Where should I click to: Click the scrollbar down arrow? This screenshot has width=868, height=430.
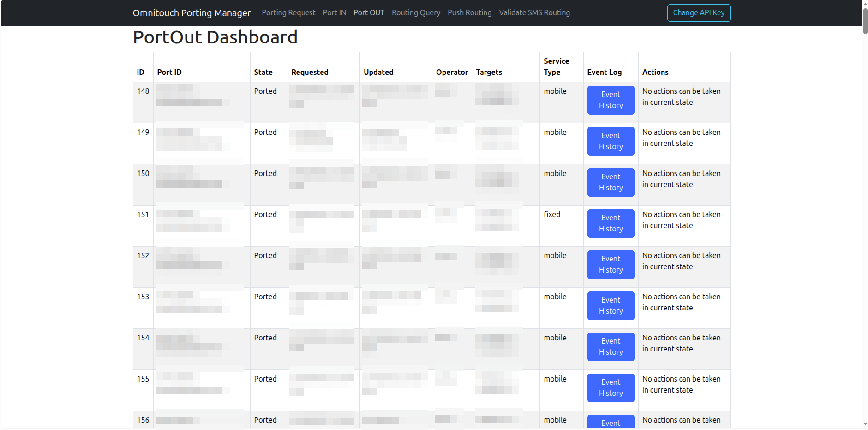(x=865, y=424)
